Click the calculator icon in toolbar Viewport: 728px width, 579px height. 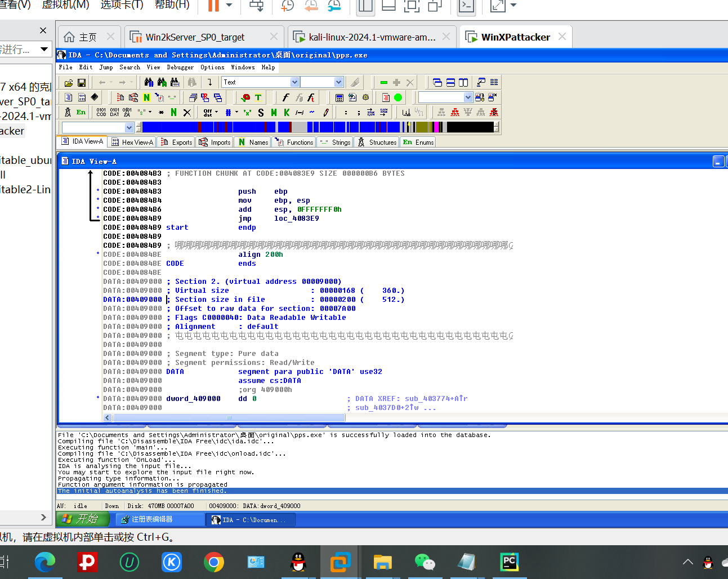pyautogui.click(x=339, y=97)
